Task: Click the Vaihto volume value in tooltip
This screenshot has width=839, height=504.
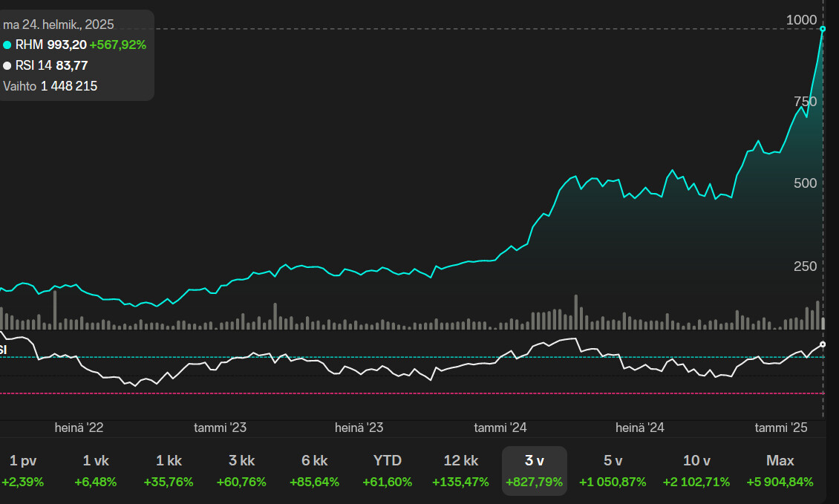Action: [x=69, y=86]
